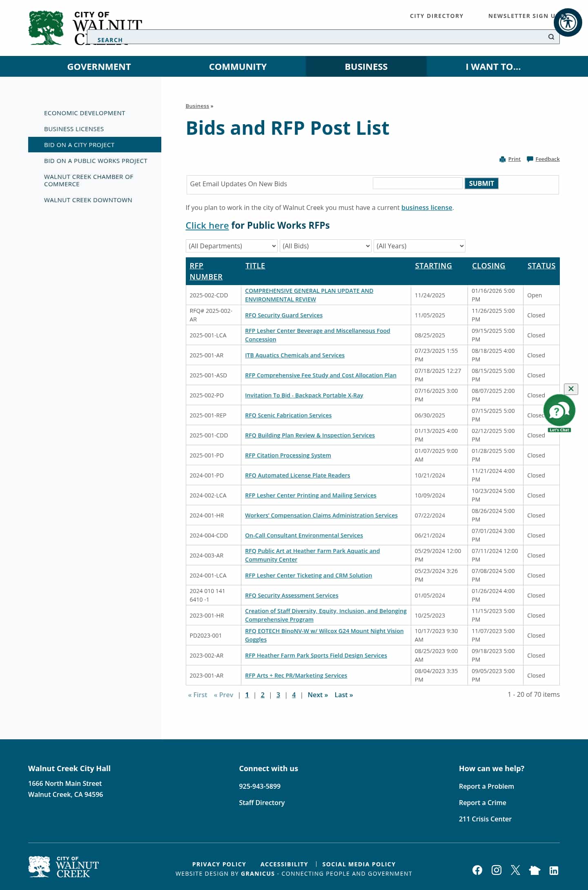The height and width of the screenshot is (890, 588).
Task: Follow Click here for Public Works RFPs
Action: 207,225
